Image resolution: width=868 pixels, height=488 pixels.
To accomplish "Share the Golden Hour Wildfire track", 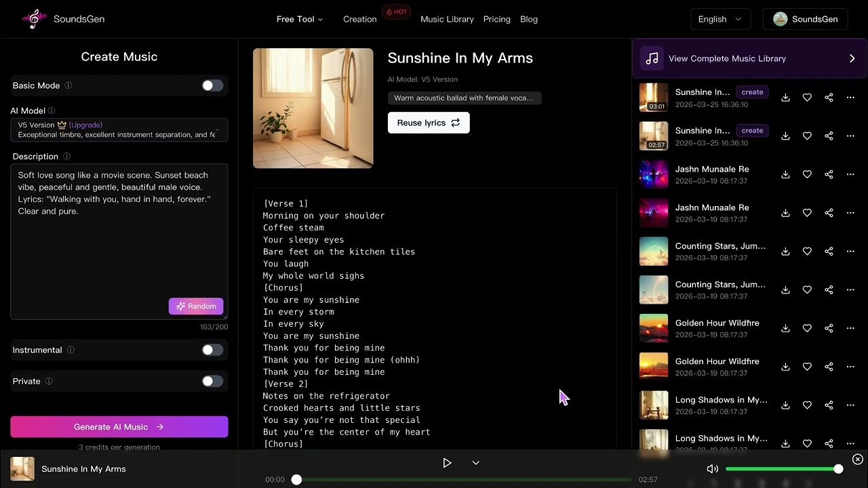I will pos(829,328).
